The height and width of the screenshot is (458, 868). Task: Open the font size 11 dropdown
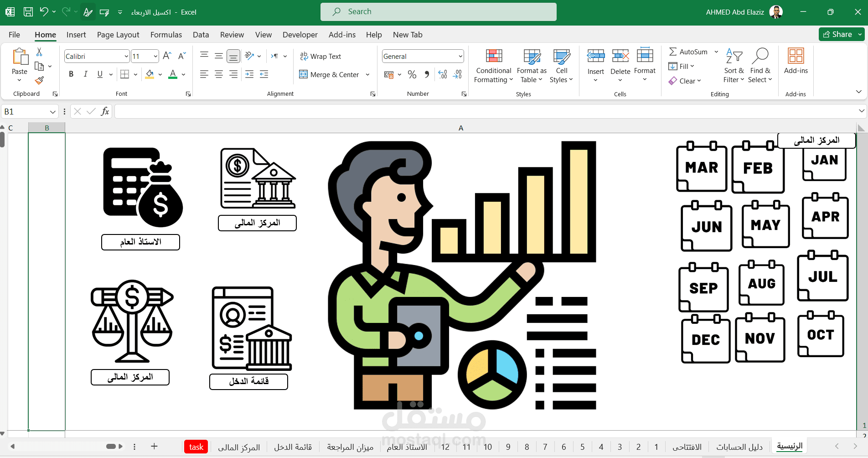(x=155, y=57)
